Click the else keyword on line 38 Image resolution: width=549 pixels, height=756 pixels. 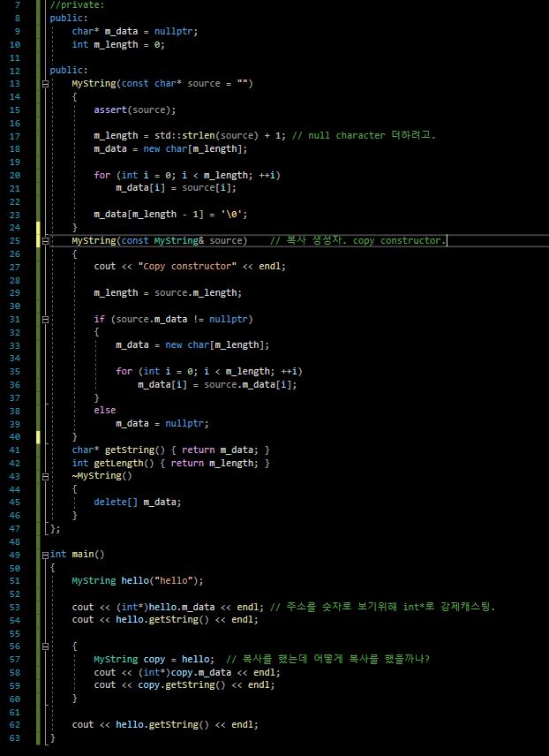[105, 411]
